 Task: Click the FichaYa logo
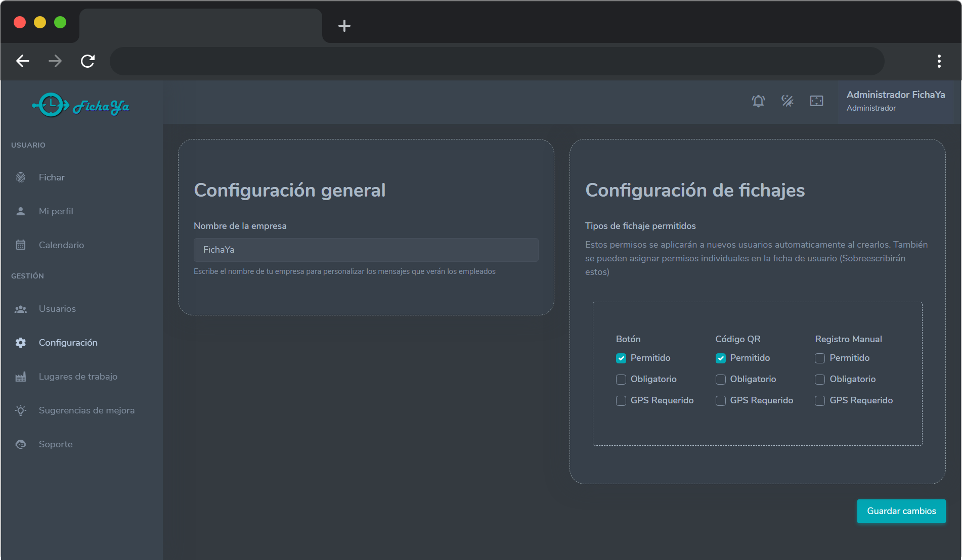[x=81, y=105]
